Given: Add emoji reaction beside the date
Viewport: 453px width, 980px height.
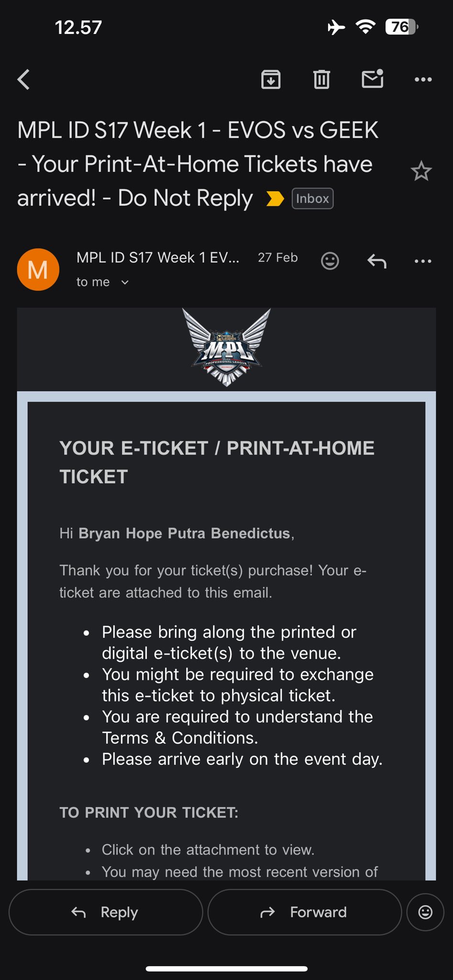Looking at the screenshot, I should pos(330,261).
